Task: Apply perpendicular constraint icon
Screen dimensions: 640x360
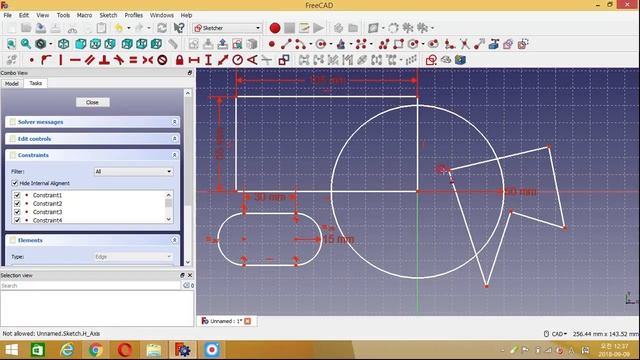Action: click(104, 60)
